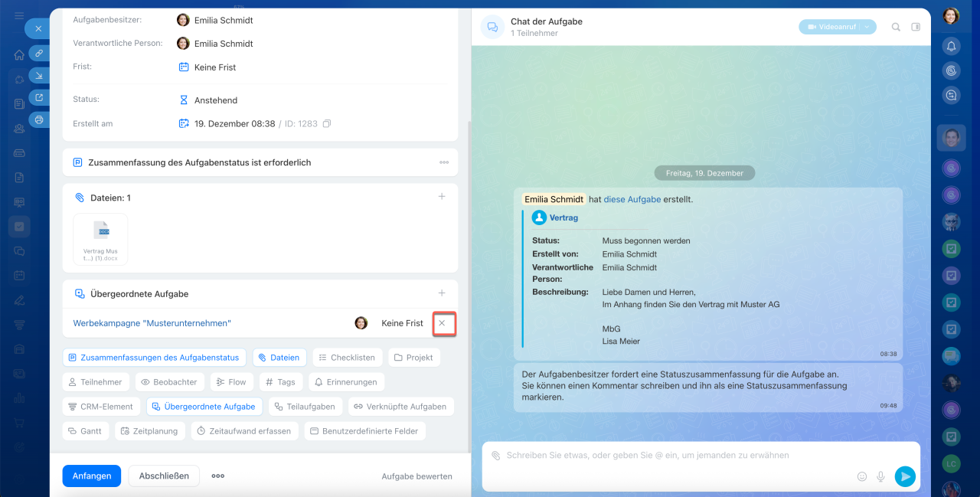Add a Projekt to the task
Viewport: 980px width, 497px height.
pos(414,358)
